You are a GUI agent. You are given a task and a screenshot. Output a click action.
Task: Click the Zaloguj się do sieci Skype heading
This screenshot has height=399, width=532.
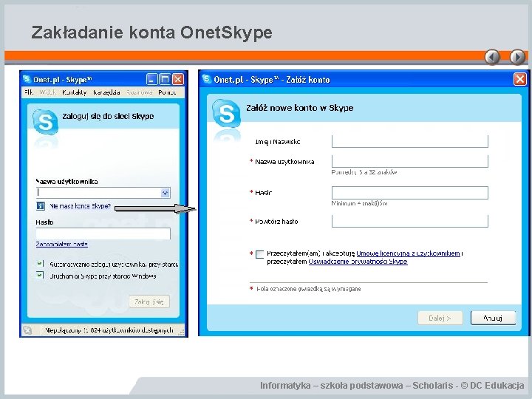(108, 116)
